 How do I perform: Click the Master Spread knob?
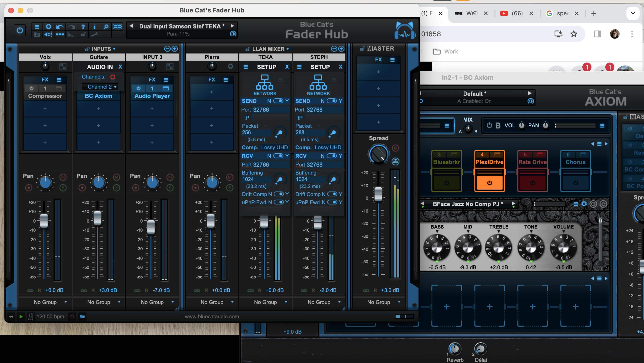click(x=379, y=155)
